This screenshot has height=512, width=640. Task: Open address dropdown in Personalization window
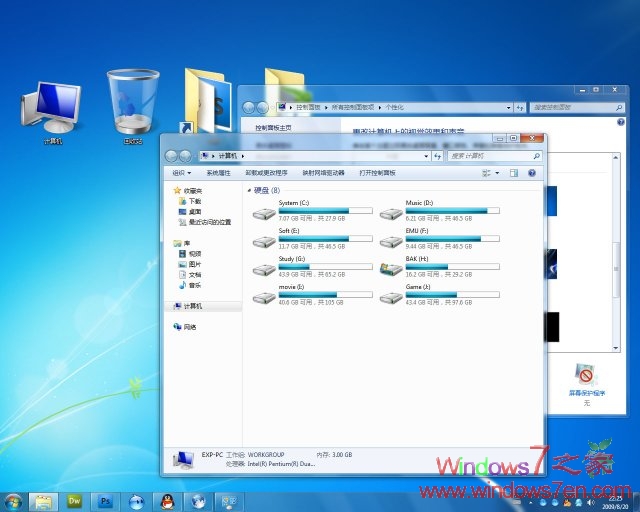(x=508, y=108)
